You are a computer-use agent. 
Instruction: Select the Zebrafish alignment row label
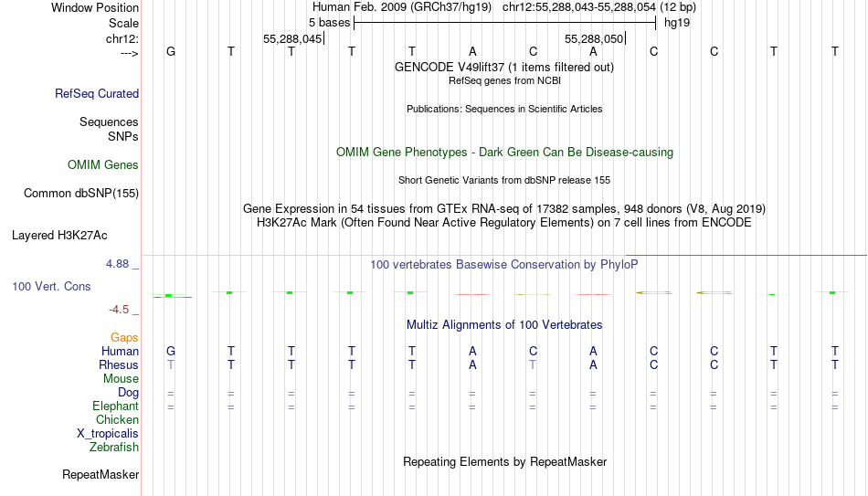[114, 448]
